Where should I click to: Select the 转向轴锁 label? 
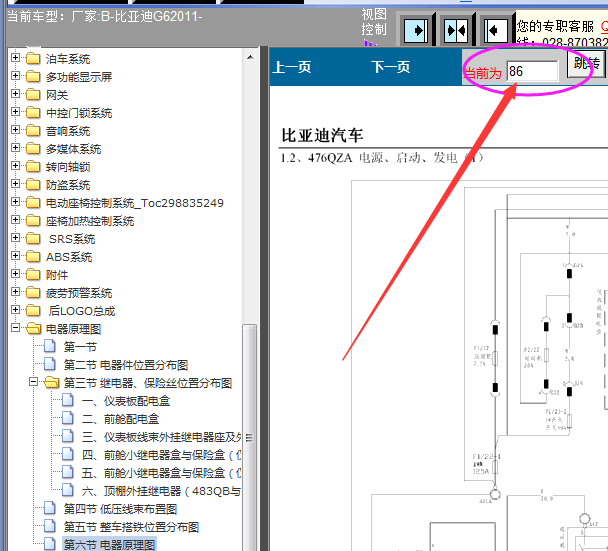click(68, 167)
